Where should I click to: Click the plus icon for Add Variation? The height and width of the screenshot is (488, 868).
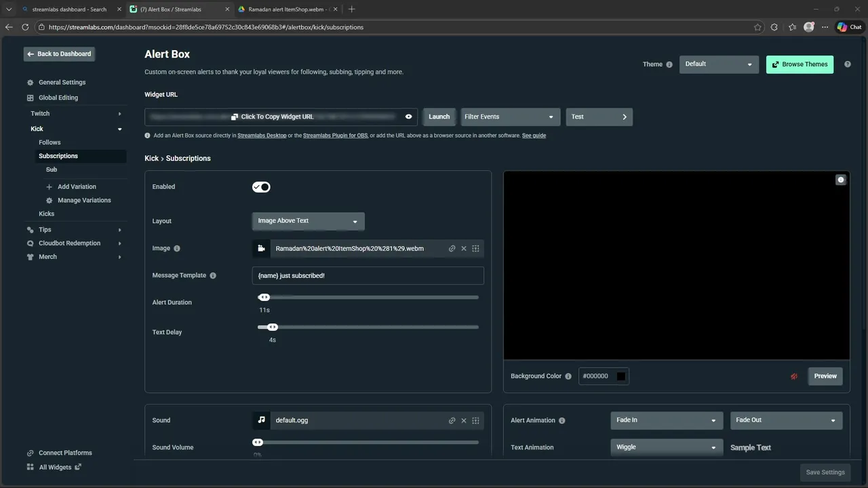(50, 187)
